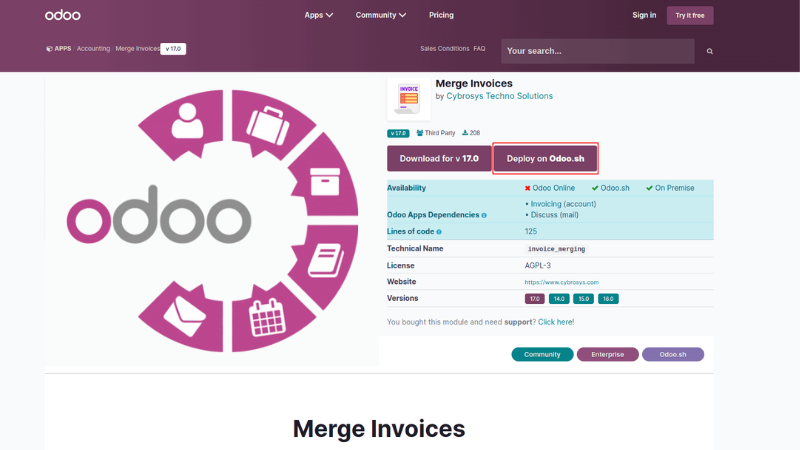Click the Odoo banner image

coord(212,221)
